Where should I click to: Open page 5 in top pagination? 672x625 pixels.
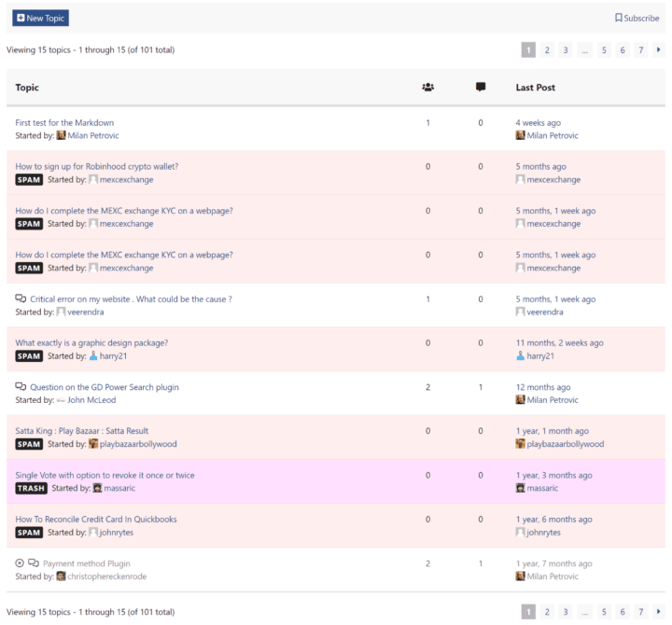click(x=604, y=50)
